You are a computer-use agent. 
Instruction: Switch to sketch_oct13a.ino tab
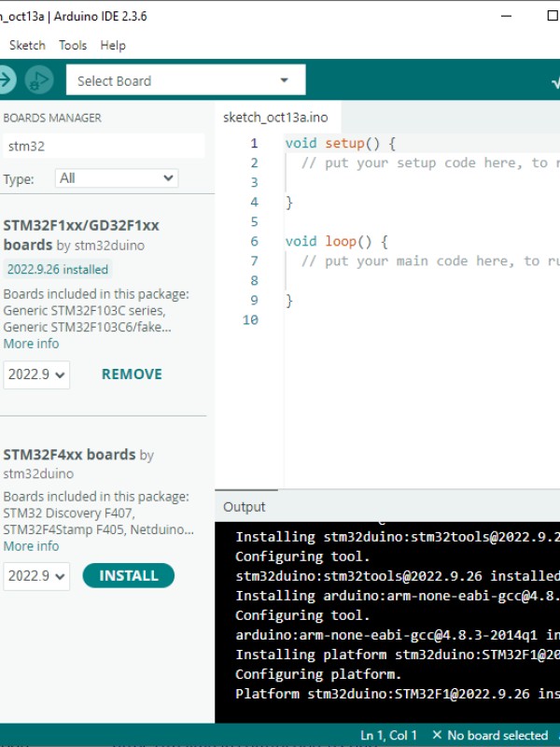275,118
